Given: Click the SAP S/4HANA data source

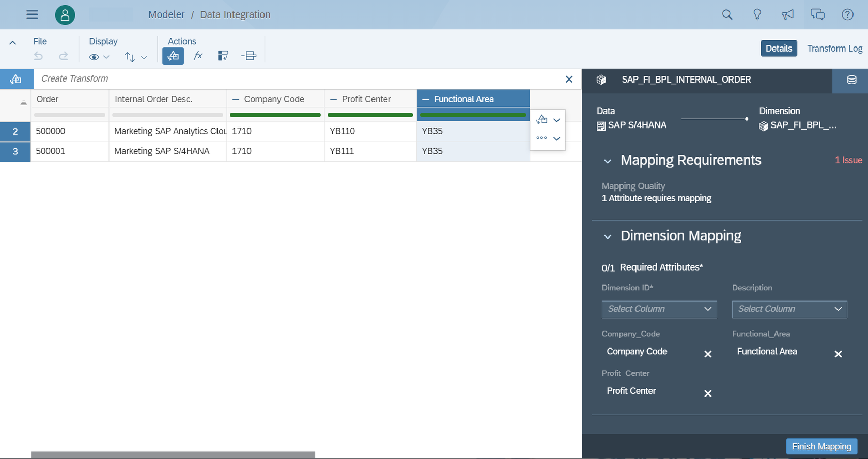Looking at the screenshot, I should (x=632, y=125).
